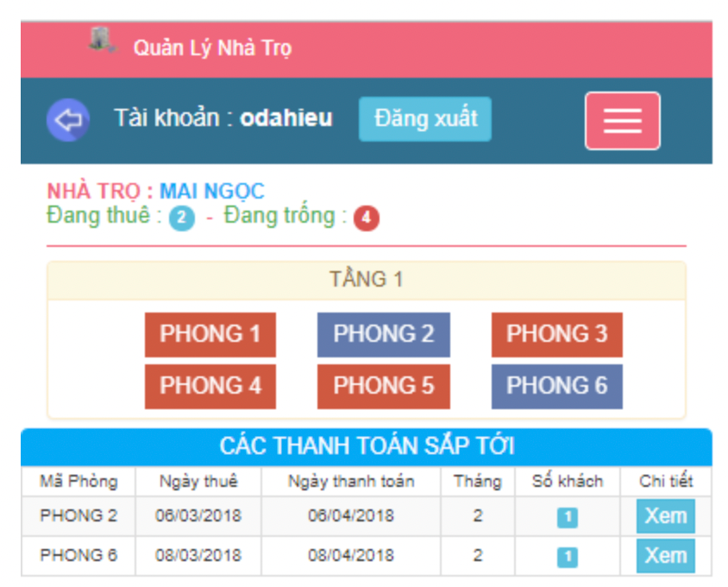Open Quản Lý Nhà Trọ title link
This screenshot has width=728, height=587.
[x=213, y=47]
